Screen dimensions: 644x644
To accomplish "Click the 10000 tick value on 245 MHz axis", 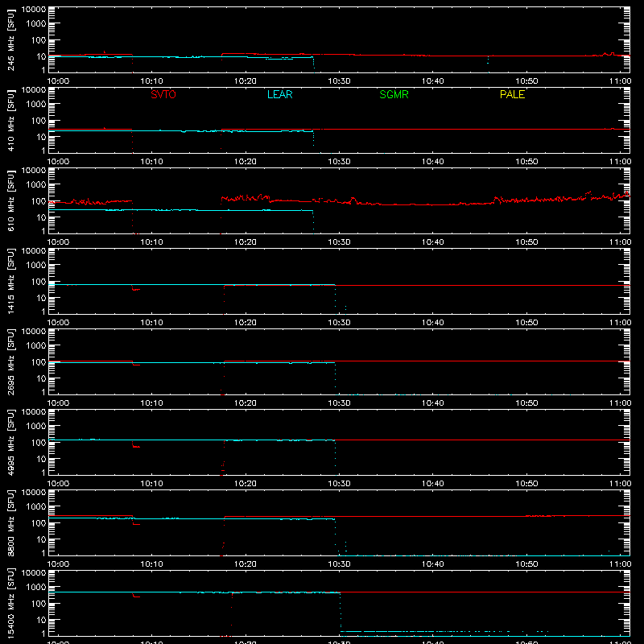I will 34,10.
